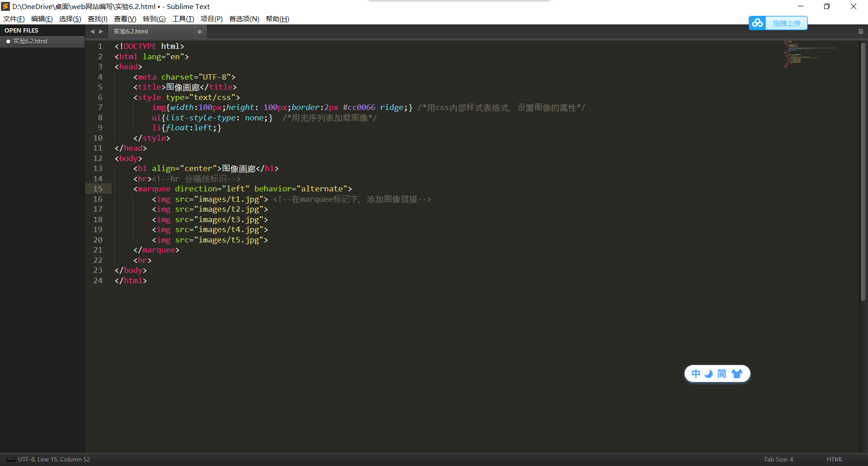Click the Sublime Text app icon in title bar
Image resolution: width=868 pixels, height=466 pixels.
tap(5, 6)
